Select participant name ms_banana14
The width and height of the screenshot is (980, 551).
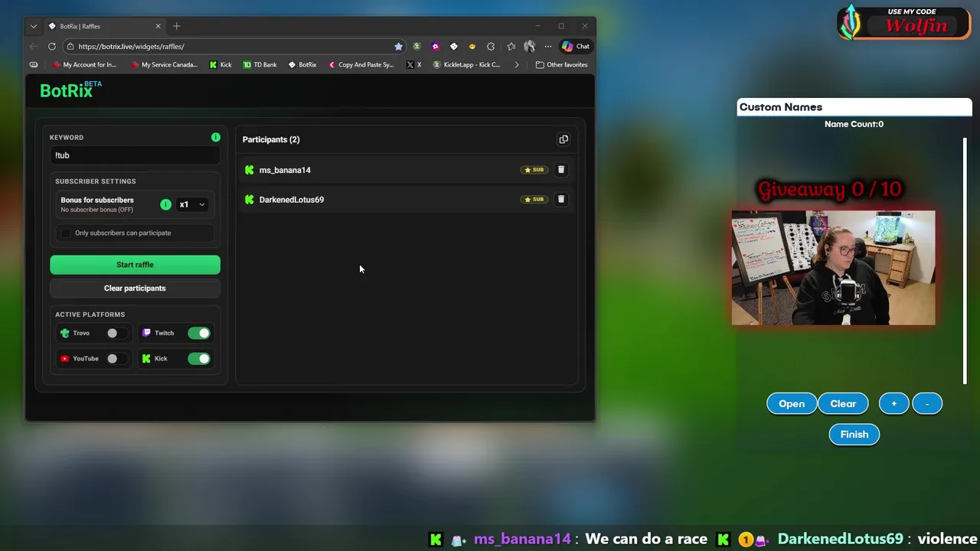(x=285, y=170)
